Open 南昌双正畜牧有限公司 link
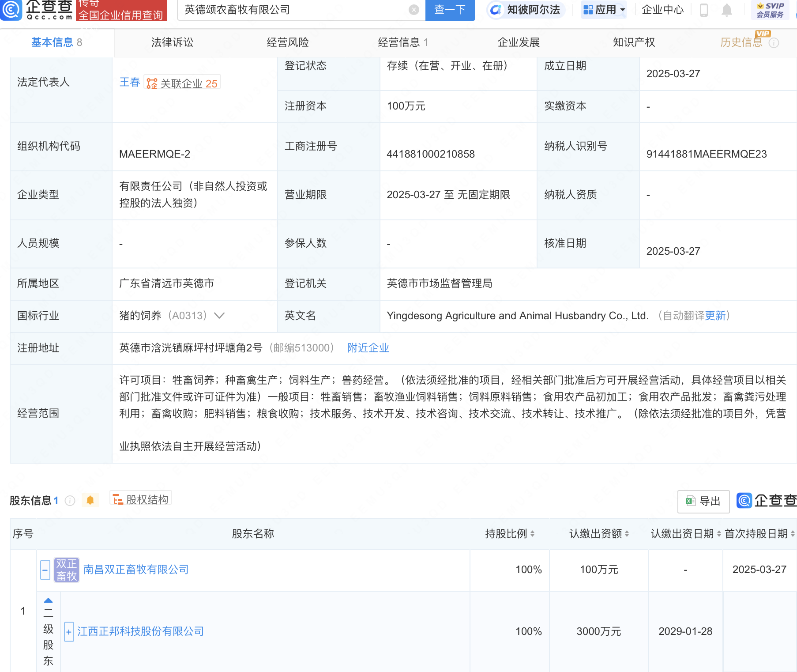Screen dimensions: 797x672 (x=136, y=570)
